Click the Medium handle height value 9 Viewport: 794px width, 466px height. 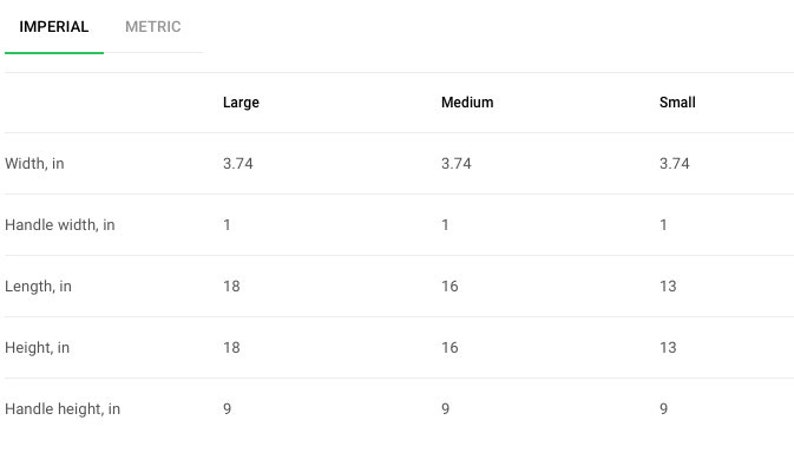tap(445, 409)
